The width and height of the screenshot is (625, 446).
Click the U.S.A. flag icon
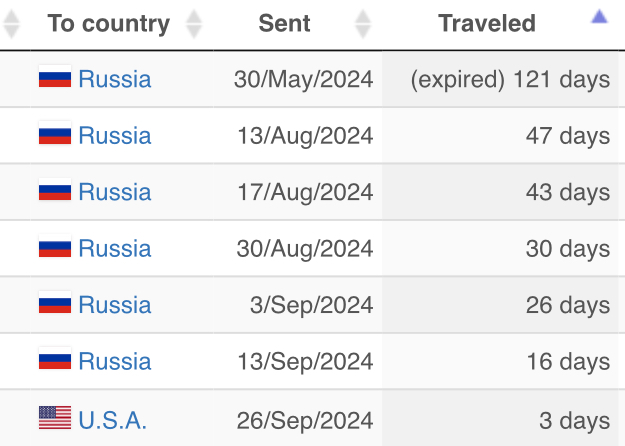point(54,417)
